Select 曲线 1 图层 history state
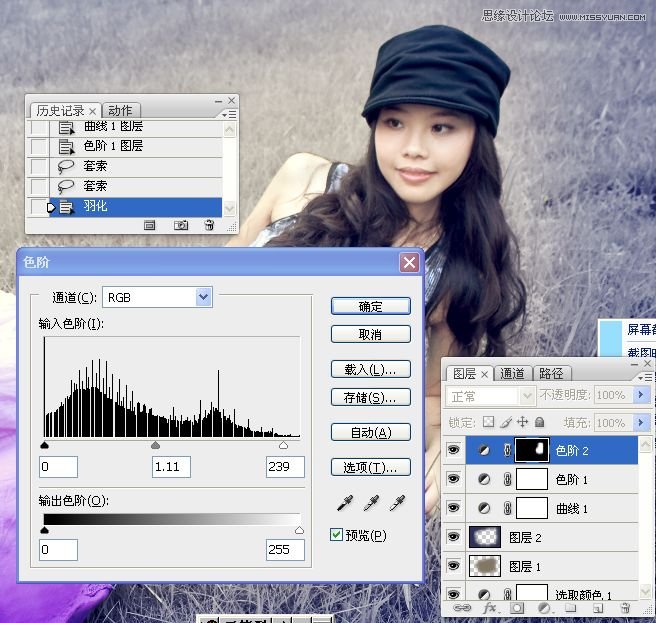 136,127
